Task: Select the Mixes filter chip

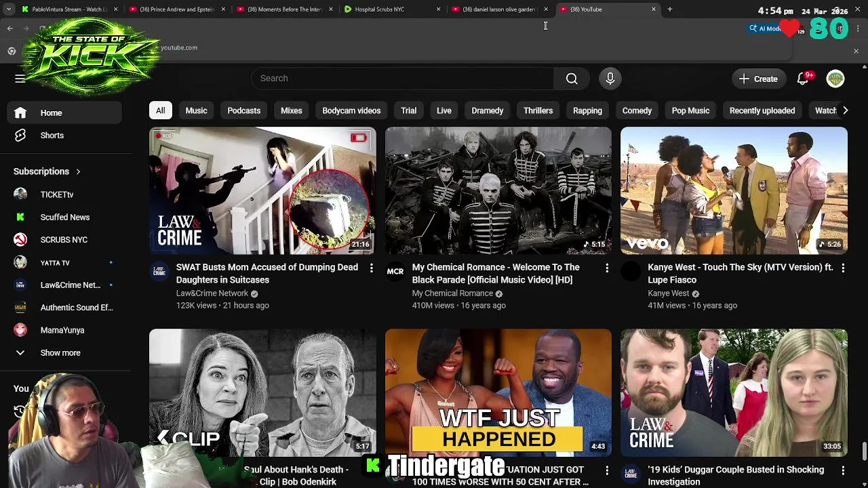Action: [x=292, y=110]
